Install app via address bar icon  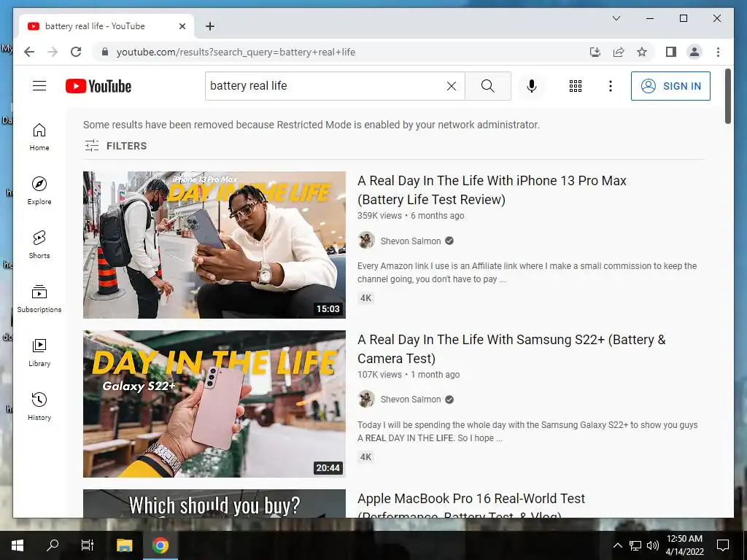click(x=595, y=52)
